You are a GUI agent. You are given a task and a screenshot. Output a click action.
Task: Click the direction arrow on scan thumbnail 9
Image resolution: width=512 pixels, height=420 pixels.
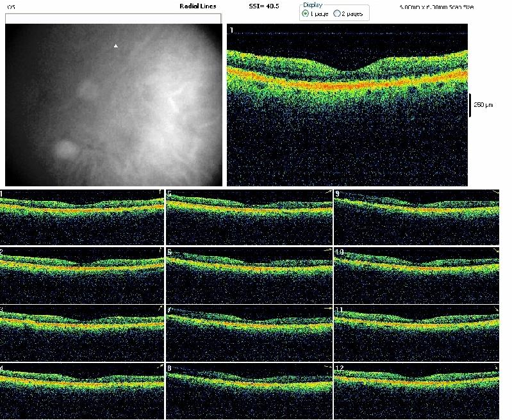(x=495, y=192)
